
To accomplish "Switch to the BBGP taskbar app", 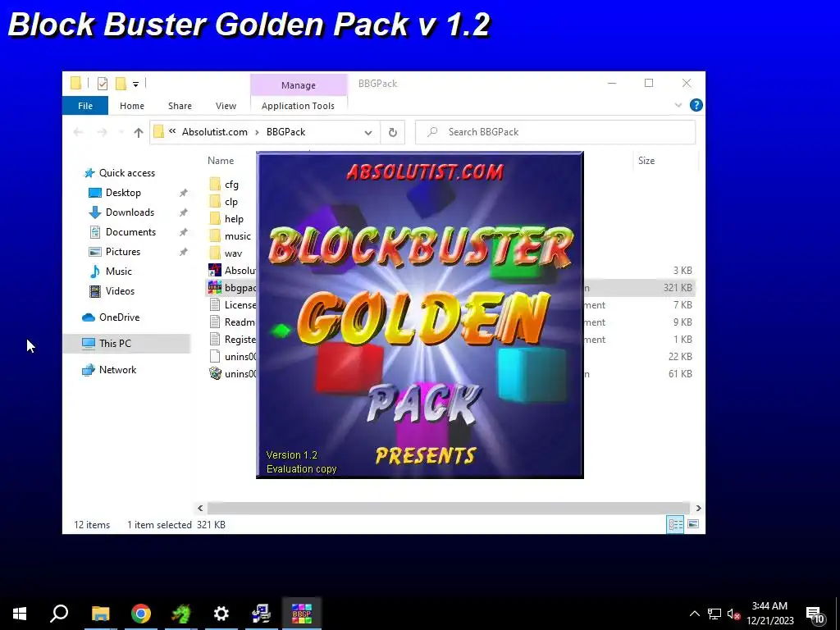I will pos(302,614).
